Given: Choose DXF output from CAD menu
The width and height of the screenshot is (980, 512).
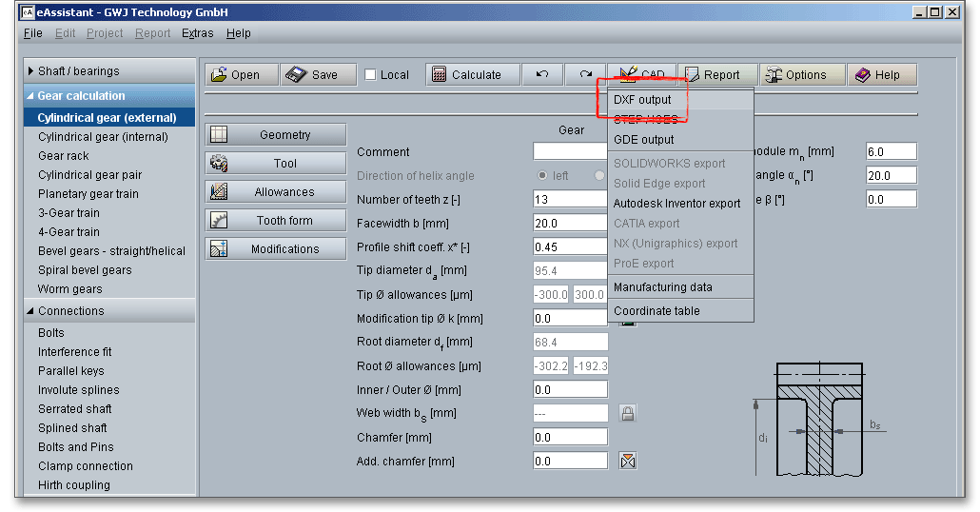Looking at the screenshot, I should (x=642, y=100).
